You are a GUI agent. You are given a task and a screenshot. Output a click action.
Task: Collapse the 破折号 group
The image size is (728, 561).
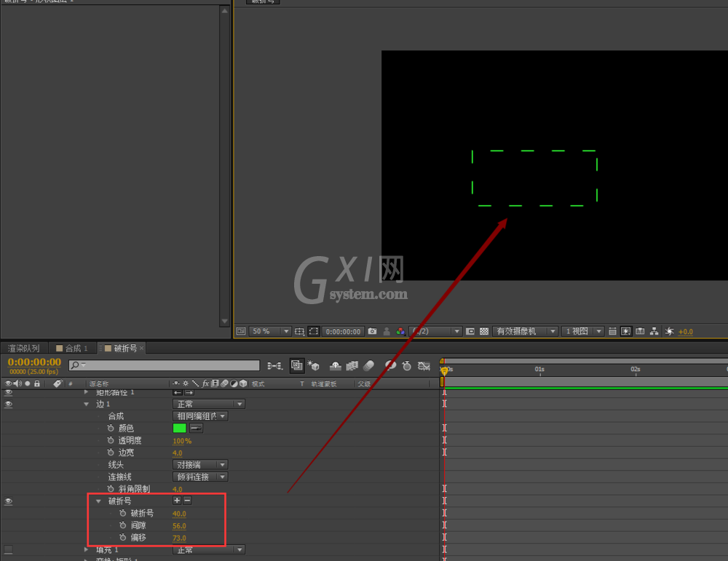point(98,501)
